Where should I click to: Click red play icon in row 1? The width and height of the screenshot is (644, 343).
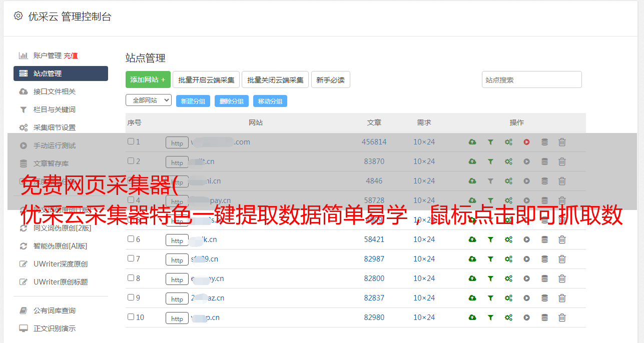tap(526, 142)
